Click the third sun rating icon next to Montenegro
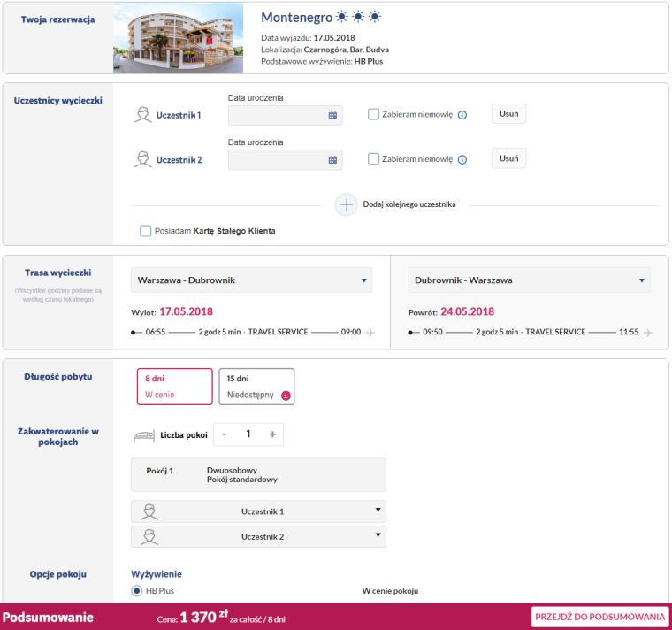 375,17
